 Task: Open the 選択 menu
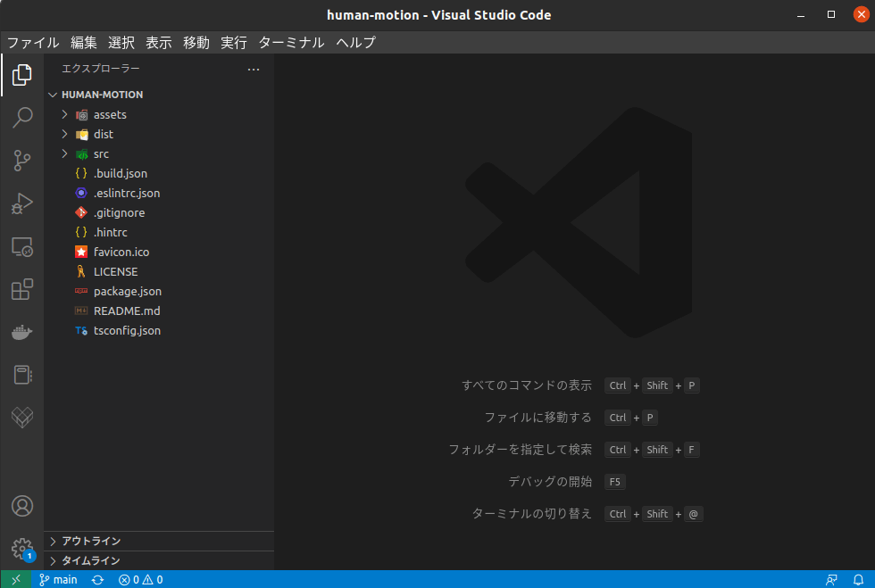121,43
